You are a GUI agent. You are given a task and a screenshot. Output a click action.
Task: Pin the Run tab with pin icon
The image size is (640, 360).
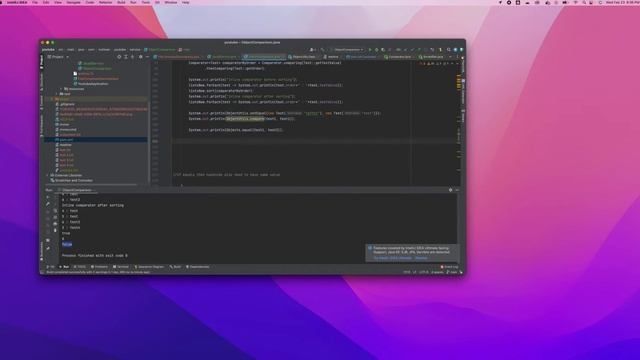pos(48,248)
